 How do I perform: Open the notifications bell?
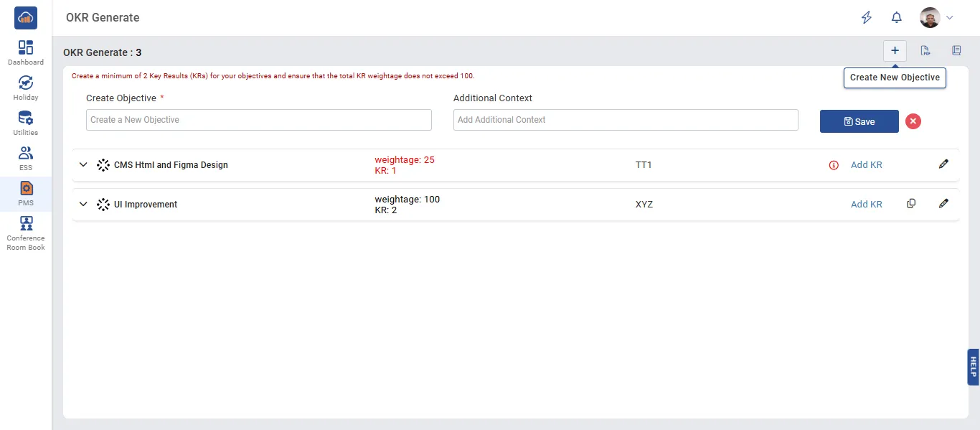click(x=897, y=18)
